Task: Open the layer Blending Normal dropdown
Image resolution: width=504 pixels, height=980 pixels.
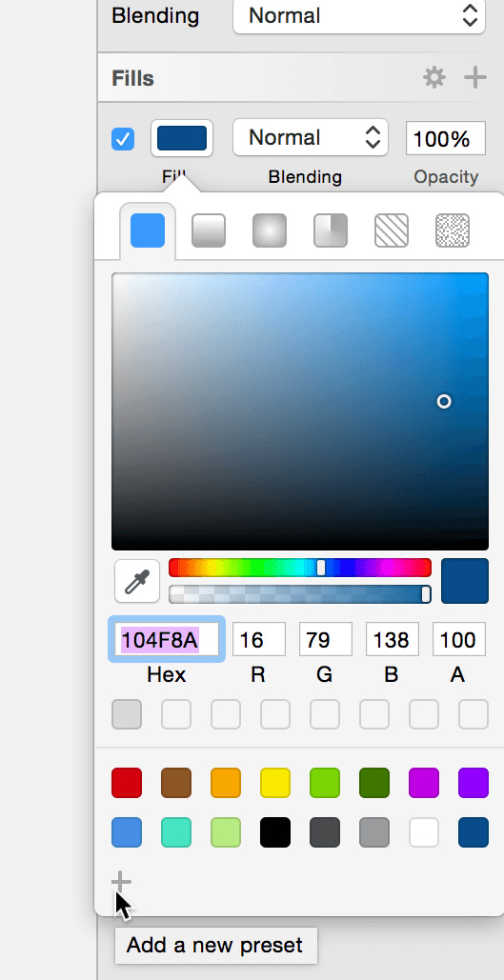Action: tap(359, 15)
